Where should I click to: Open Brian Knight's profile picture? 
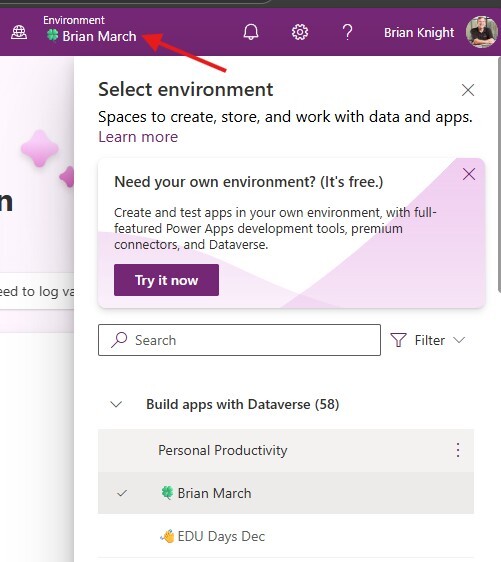click(x=482, y=32)
